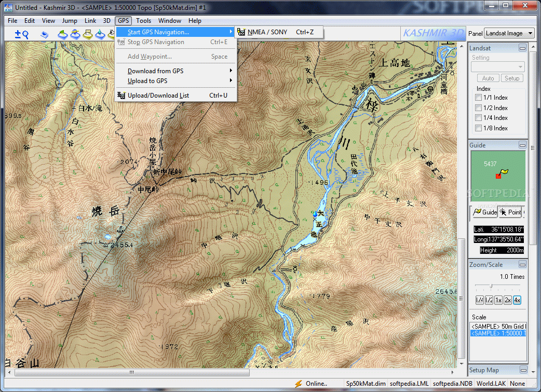
Task: Enable the 1/1 Index checkbox
Action: (x=478, y=98)
